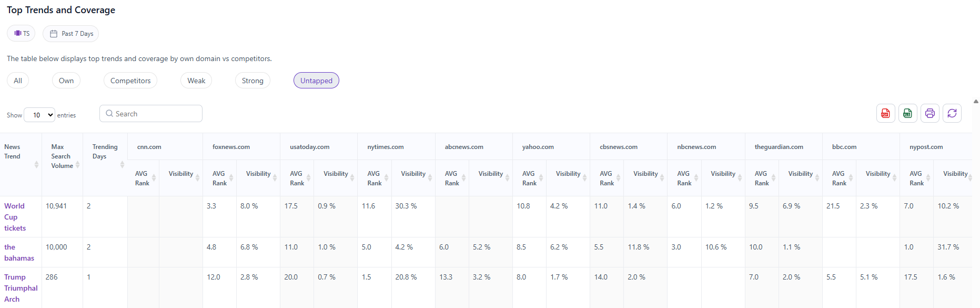This screenshot has width=980, height=308.
Task: Click the scrollbar up arrow
Action: click(x=976, y=102)
